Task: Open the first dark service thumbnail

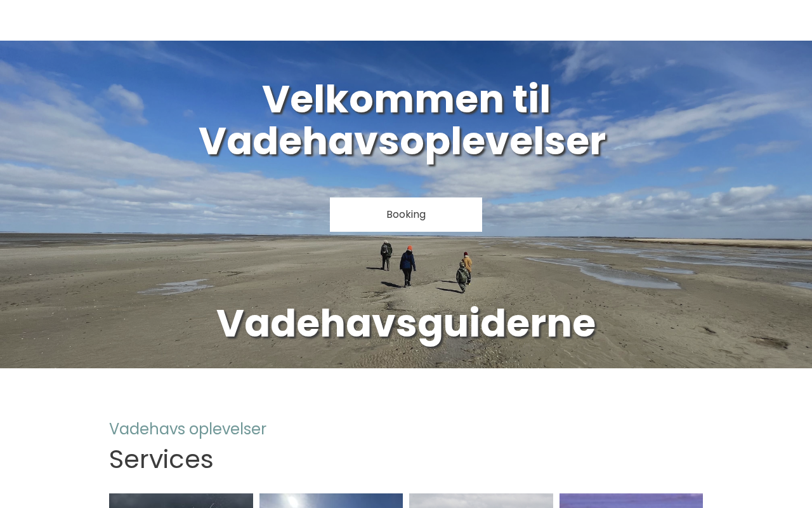Action: pyautogui.click(x=181, y=500)
